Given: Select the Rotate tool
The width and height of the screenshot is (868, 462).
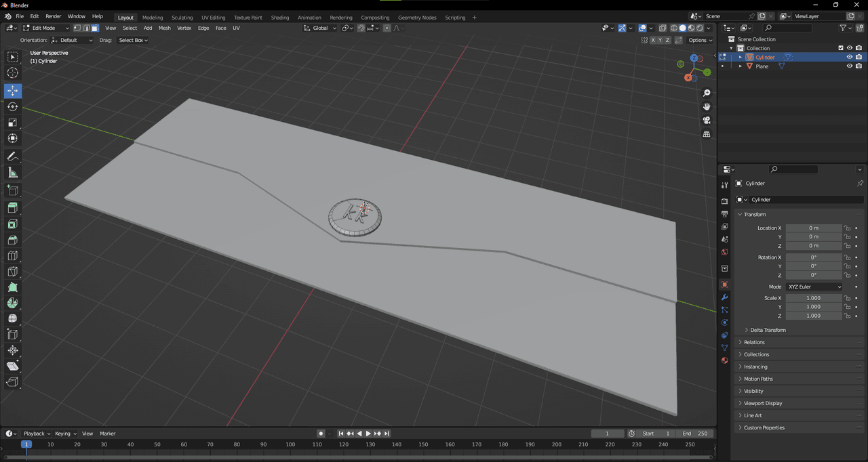Looking at the screenshot, I should click(x=13, y=106).
